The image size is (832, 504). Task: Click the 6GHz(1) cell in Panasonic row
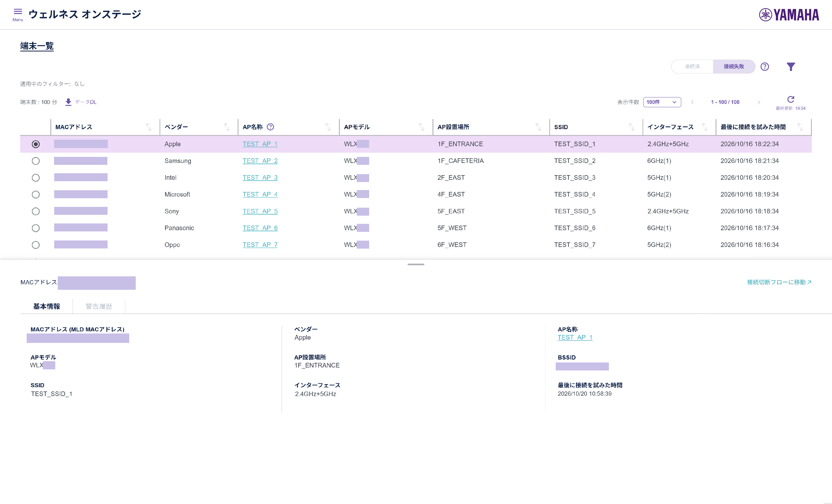point(659,228)
